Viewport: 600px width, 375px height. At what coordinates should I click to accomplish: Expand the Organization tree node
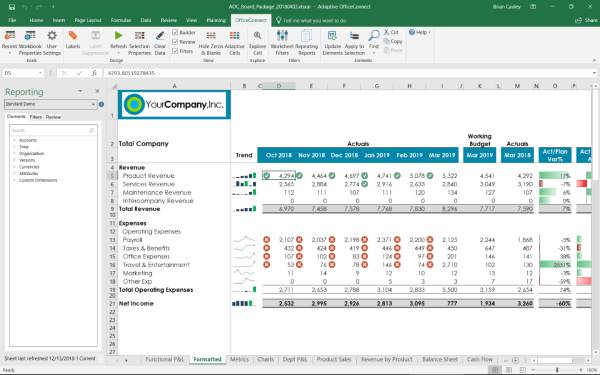click(x=15, y=153)
